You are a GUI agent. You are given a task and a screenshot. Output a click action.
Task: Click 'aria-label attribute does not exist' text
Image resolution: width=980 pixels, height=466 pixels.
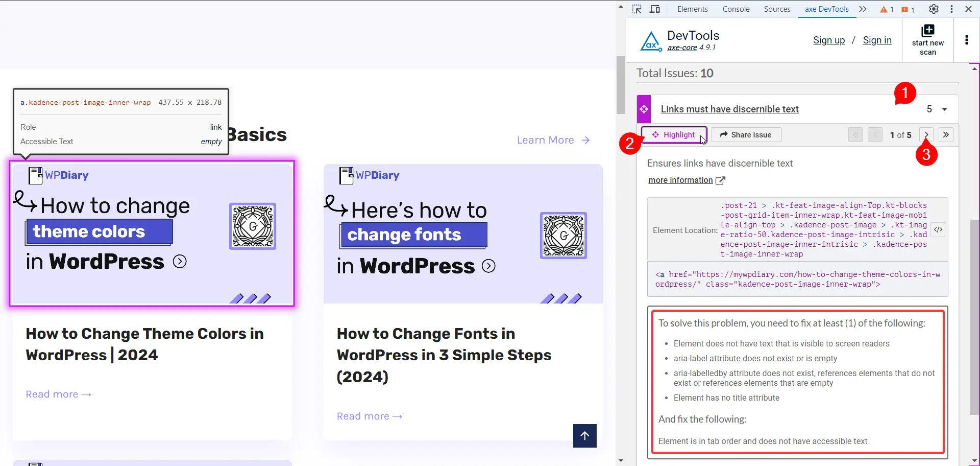point(755,359)
